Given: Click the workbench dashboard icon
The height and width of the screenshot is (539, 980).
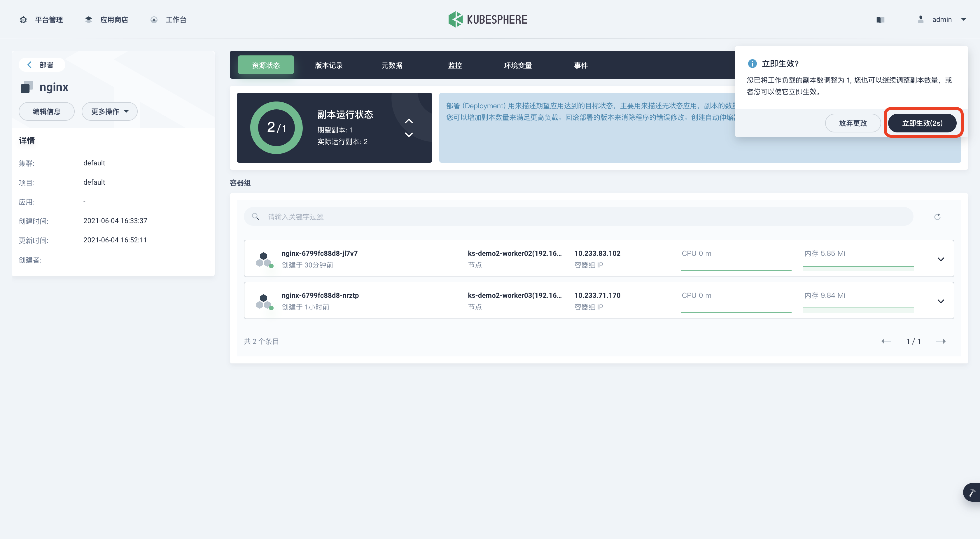Looking at the screenshot, I should 154,20.
